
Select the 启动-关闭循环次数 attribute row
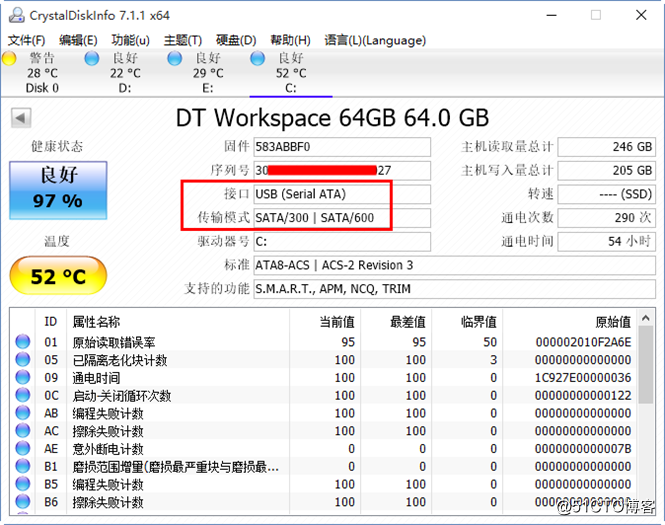324,395
